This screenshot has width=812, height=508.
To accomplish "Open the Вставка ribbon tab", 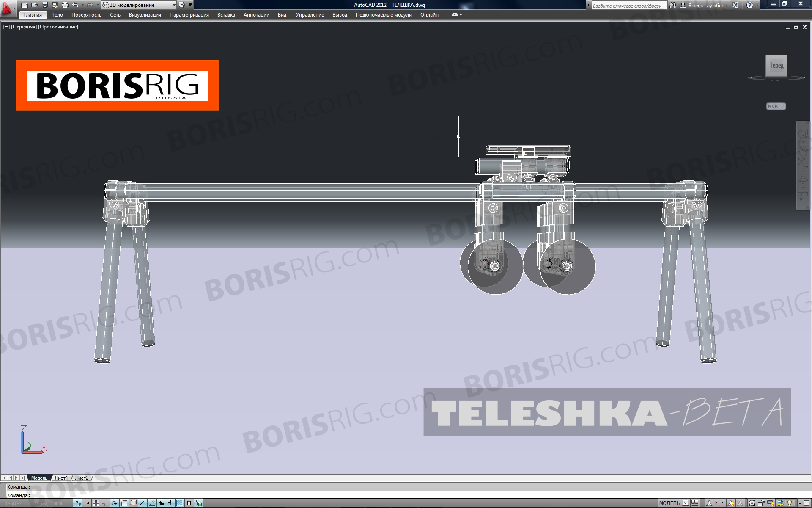I will 226,15.
